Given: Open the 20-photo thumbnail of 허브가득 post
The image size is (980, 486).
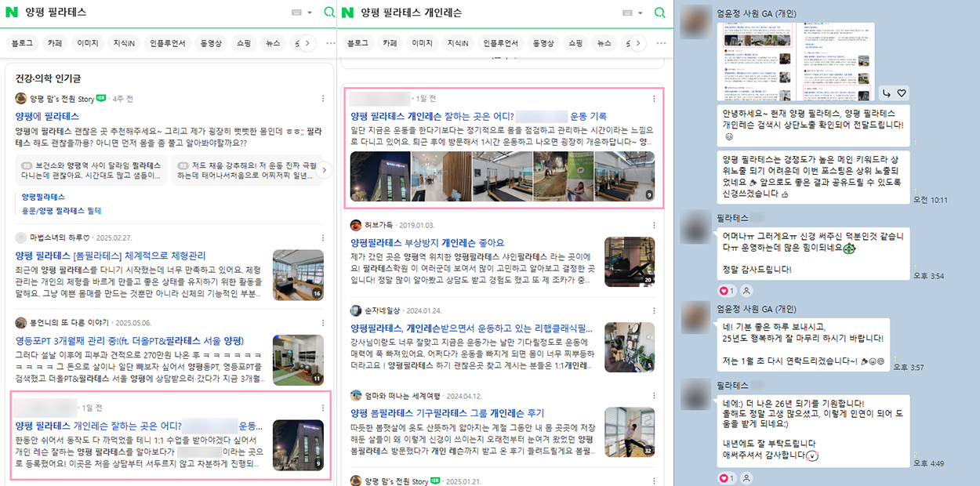Looking at the screenshot, I should click(x=630, y=262).
